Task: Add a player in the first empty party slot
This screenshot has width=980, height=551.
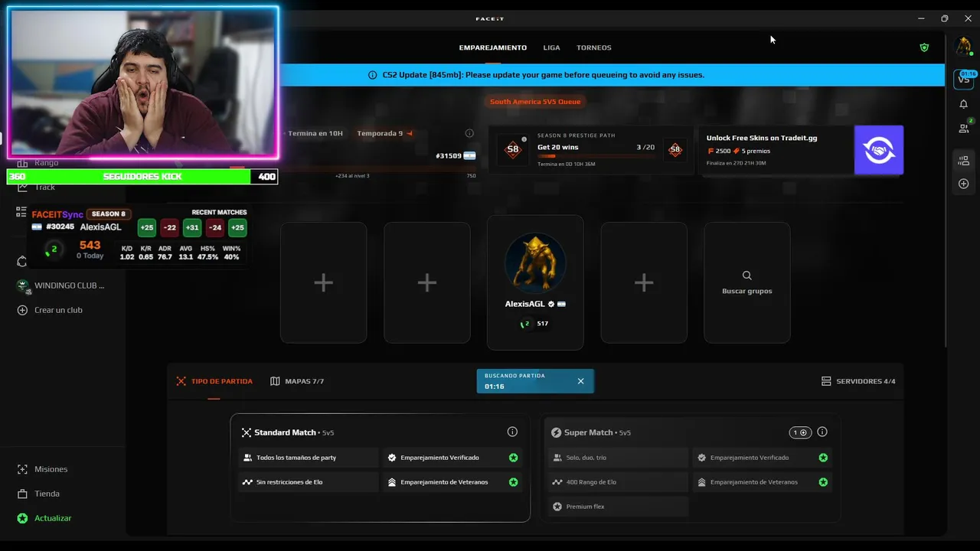Action: coord(323,282)
